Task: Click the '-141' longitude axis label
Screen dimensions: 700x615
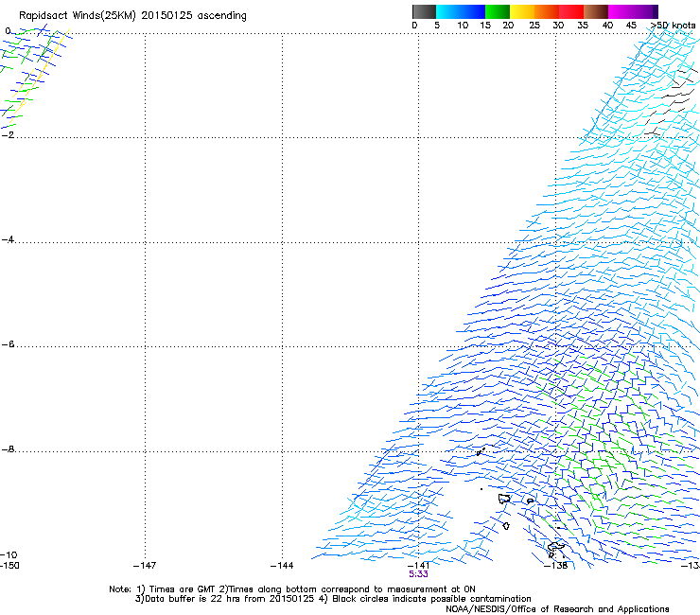Action: [418, 566]
